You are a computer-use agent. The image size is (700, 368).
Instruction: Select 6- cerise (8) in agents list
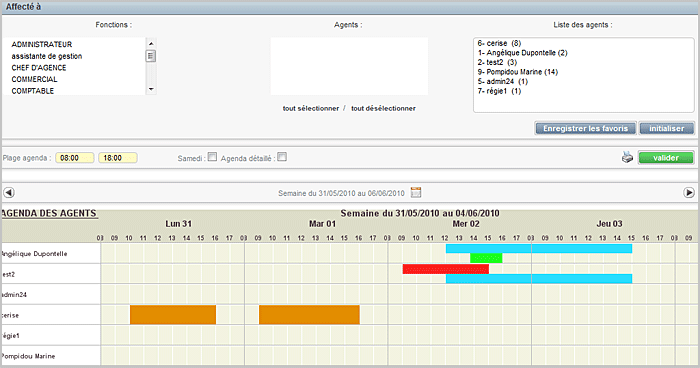point(499,43)
